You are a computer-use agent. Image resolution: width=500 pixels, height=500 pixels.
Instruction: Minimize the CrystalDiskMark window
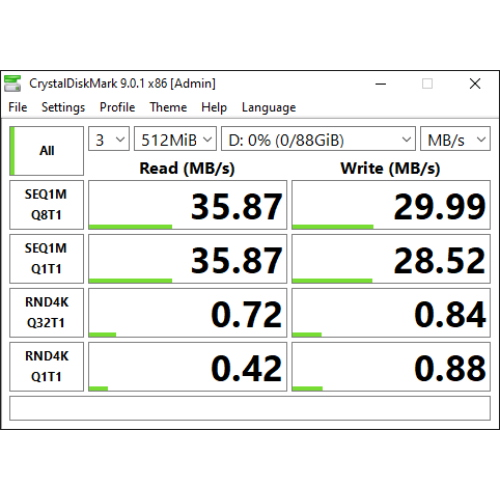click(x=380, y=83)
